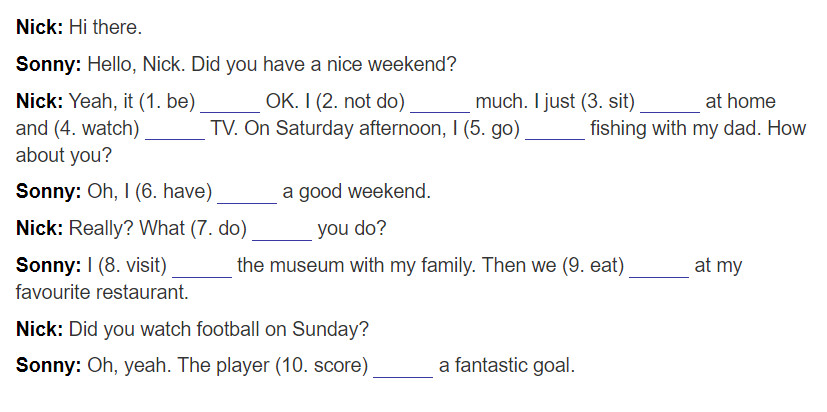This screenshot has height=412, width=827.
Task: Click the words "a fantastic goal."
Action: coord(507,366)
